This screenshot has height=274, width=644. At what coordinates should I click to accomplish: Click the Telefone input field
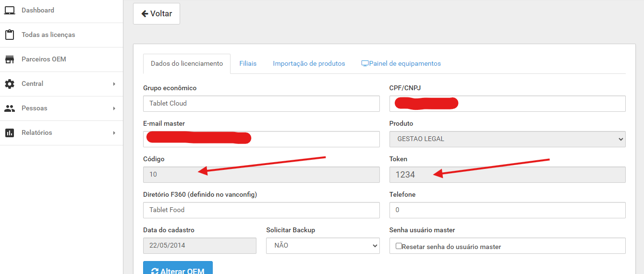[x=507, y=210]
